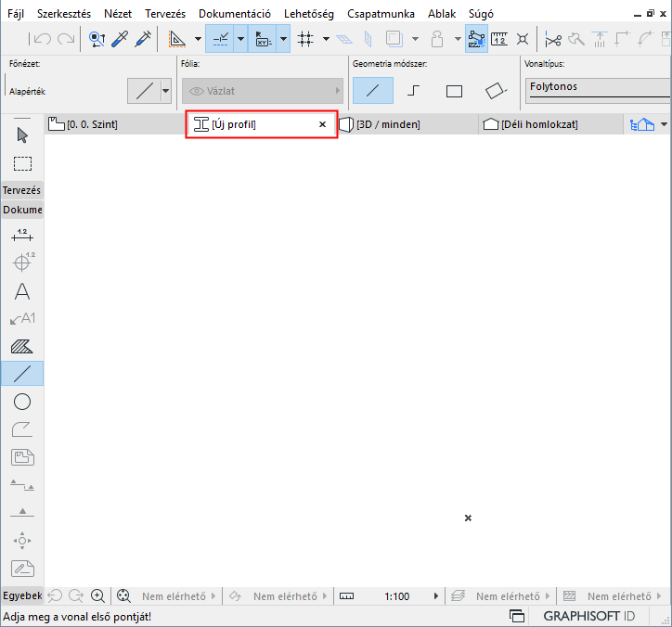Pick up parameters with eyedropper
Image resolution: width=672 pixels, height=627 pixels.
120,39
